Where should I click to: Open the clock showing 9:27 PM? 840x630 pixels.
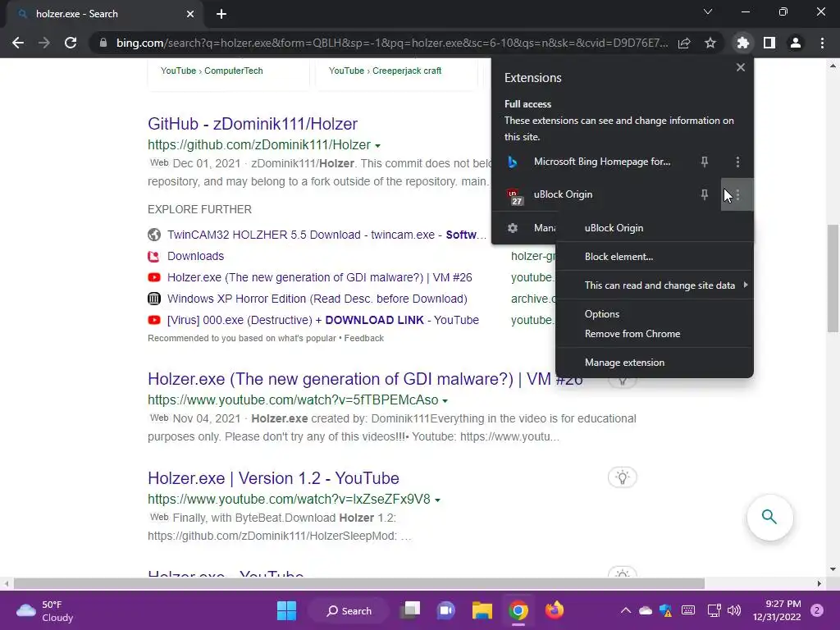777,610
